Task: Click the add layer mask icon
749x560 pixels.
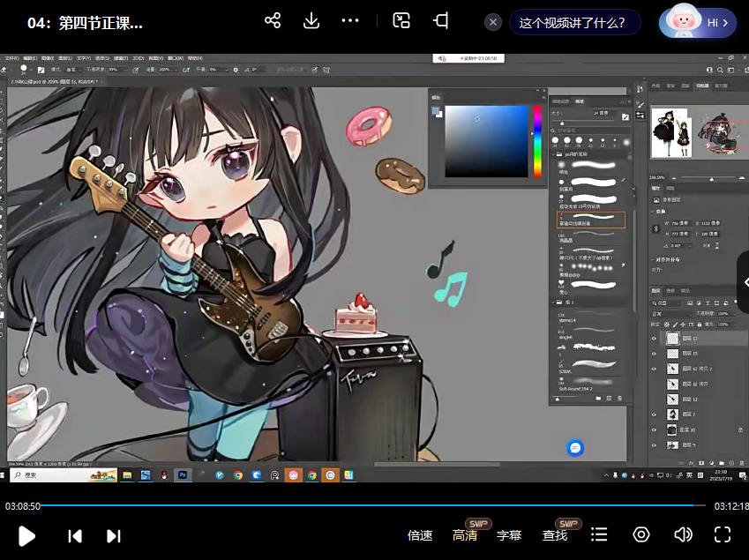Action: (701, 463)
